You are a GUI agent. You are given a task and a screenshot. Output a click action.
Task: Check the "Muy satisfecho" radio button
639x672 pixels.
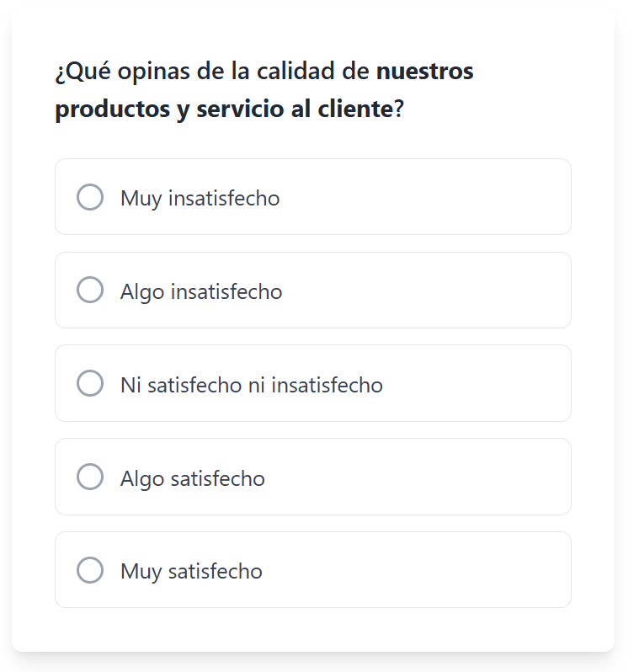click(x=90, y=570)
